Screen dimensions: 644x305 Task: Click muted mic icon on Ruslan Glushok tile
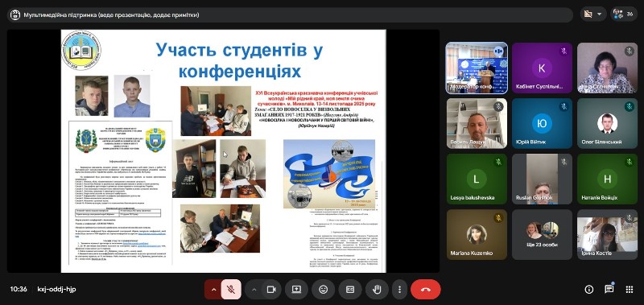564,162
